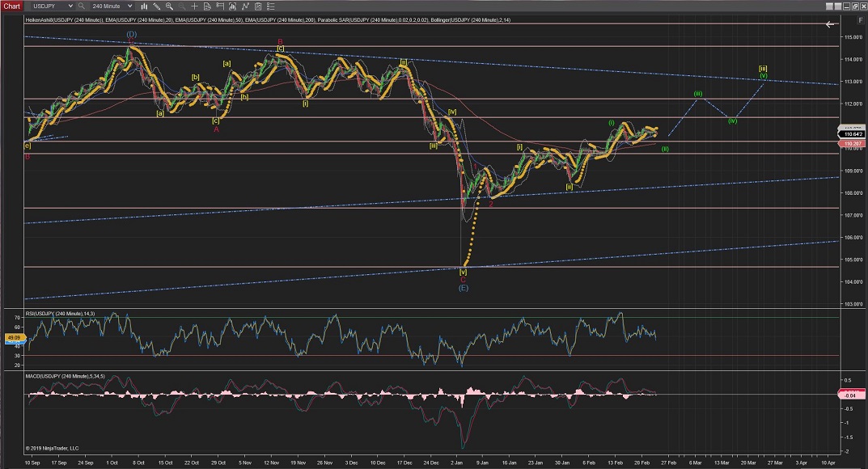Toggle the chart trader panel icon
Image resolution: width=868 pixels, height=469 pixels.
coord(220,6)
